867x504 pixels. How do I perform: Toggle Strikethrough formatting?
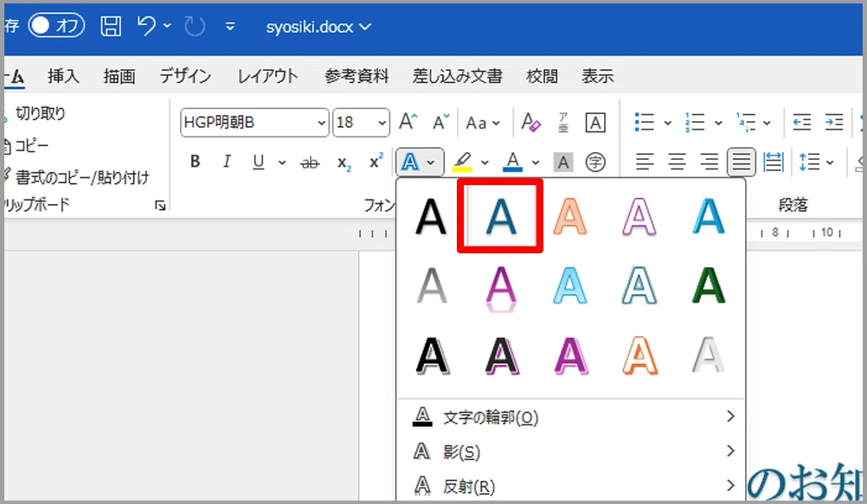pos(310,163)
